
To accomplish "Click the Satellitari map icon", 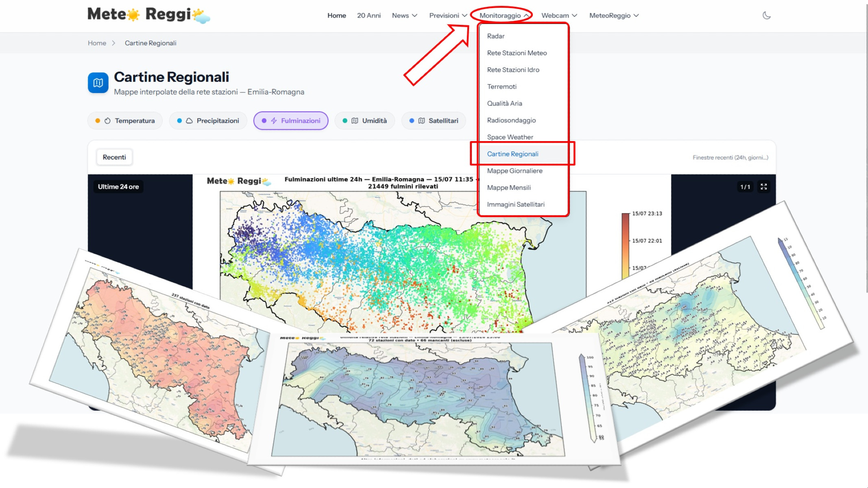I will pyautogui.click(x=421, y=121).
